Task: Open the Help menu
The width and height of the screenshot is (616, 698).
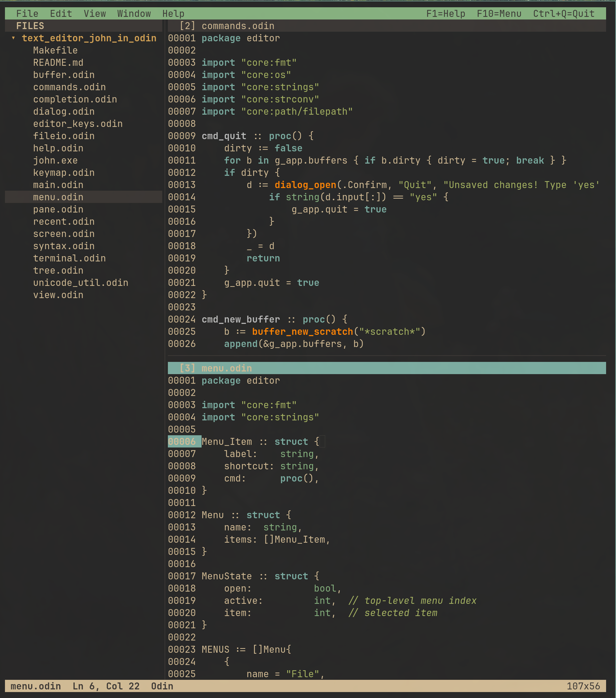Action: tap(173, 14)
